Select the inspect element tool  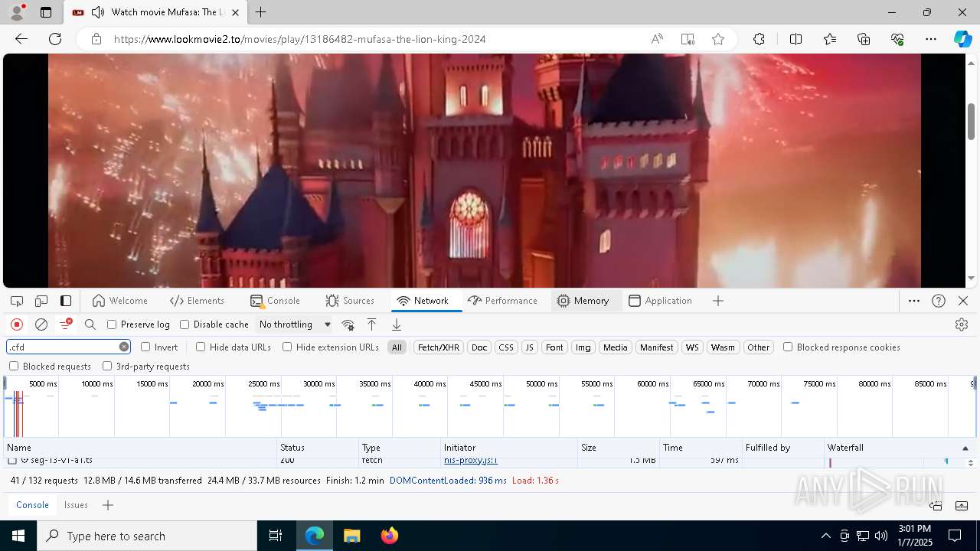17,301
